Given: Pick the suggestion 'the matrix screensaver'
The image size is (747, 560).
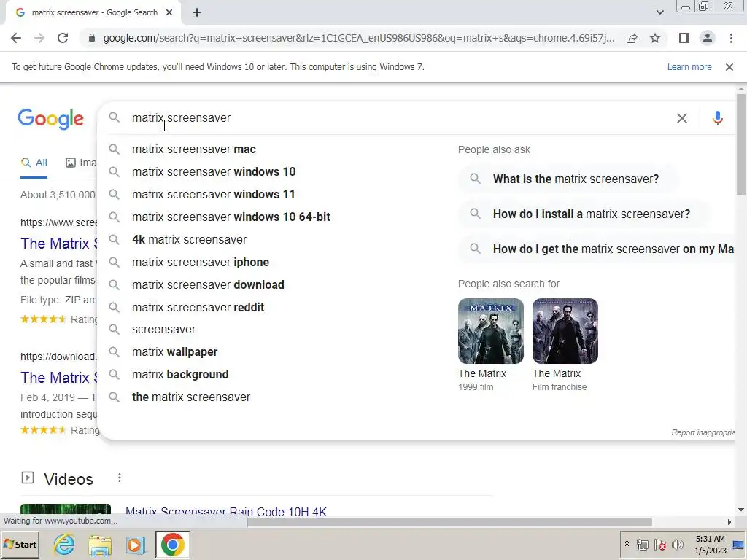Looking at the screenshot, I should coord(190,397).
